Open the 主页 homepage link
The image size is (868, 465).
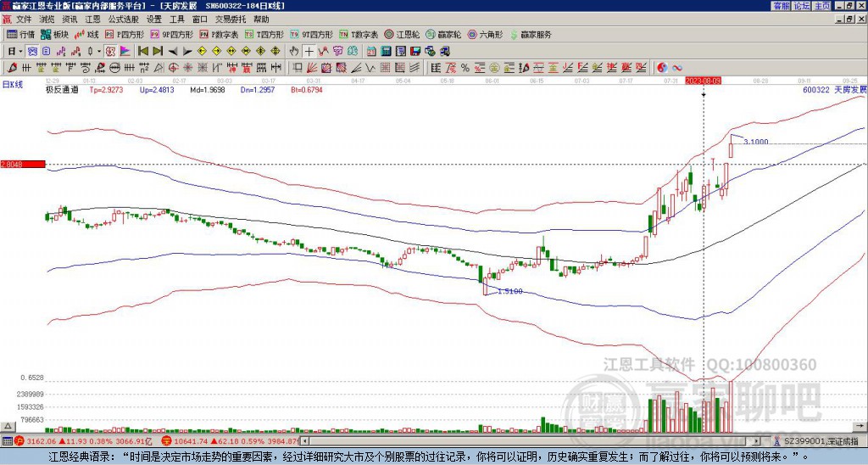pos(822,6)
